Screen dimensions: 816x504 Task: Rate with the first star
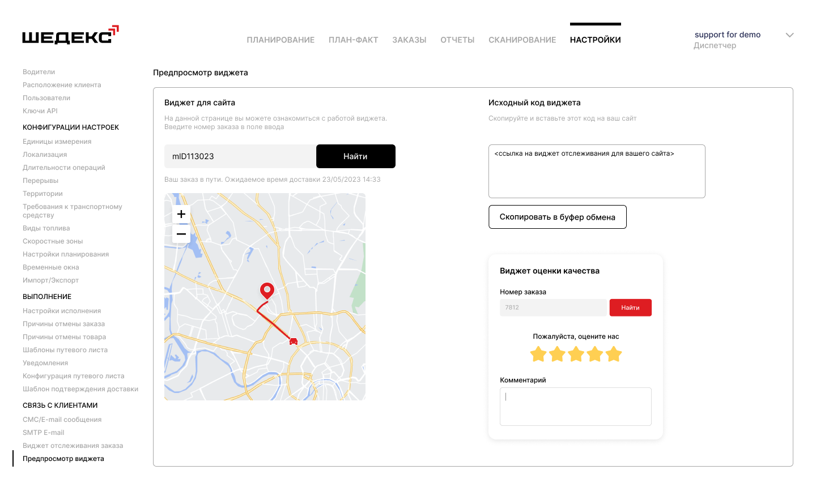538,354
